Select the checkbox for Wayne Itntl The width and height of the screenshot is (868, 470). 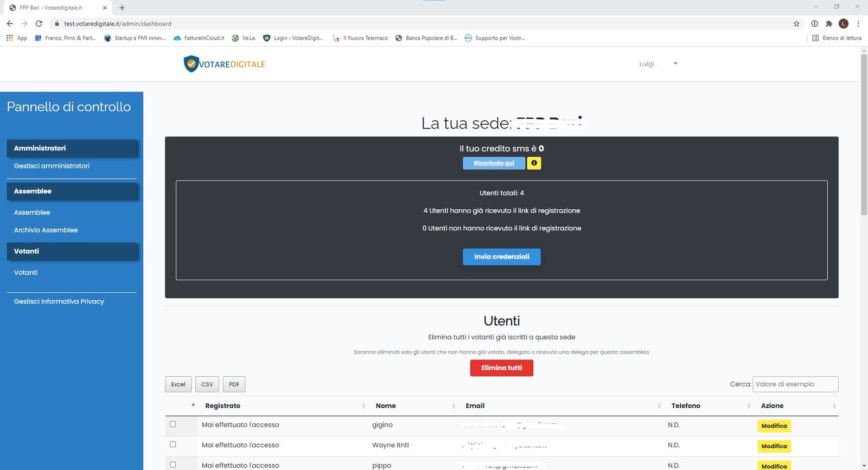pyautogui.click(x=173, y=445)
